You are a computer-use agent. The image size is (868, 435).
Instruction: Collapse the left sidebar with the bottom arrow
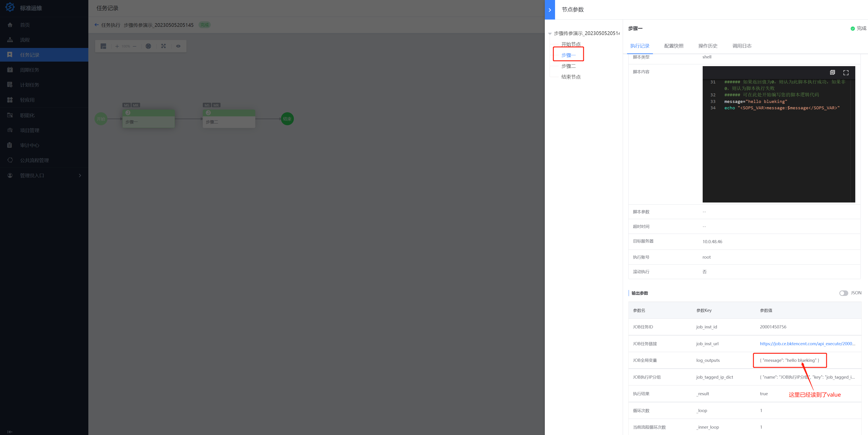[x=10, y=432]
